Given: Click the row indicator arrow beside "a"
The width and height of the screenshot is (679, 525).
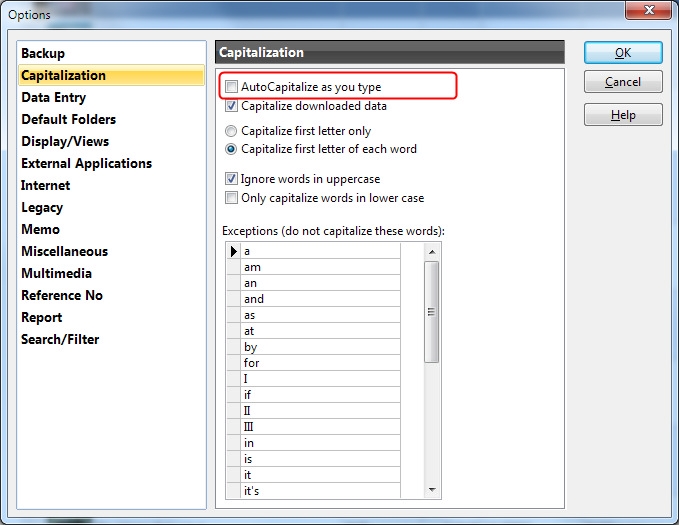Looking at the screenshot, I should pyautogui.click(x=234, y=251).
